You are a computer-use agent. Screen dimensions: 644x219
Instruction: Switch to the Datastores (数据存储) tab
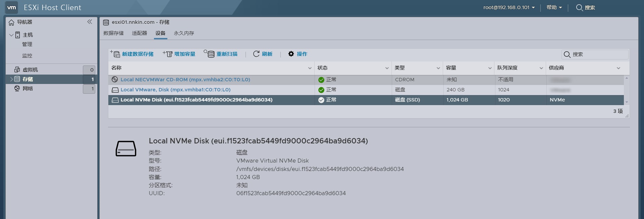pos(113,33)
